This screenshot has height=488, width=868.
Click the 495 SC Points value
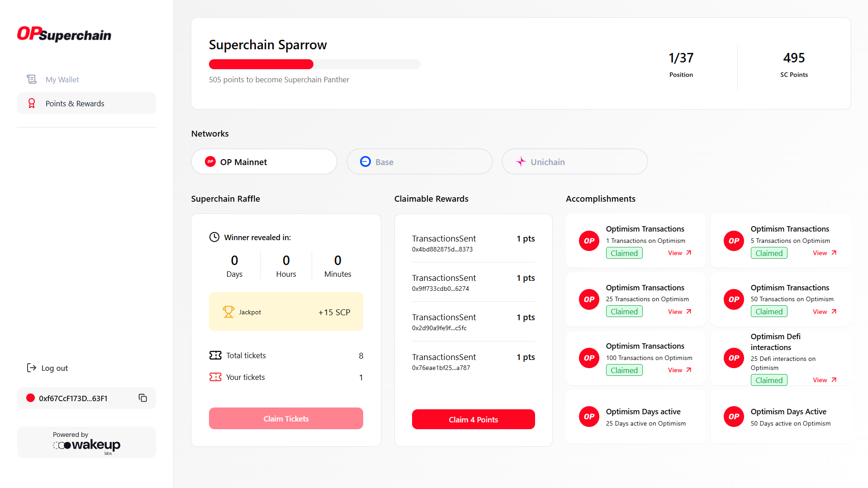[x=794, y=58]
